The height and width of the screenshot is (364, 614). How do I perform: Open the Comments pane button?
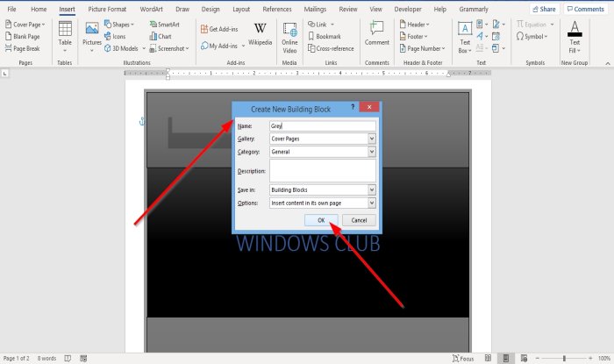click(585, 9)
